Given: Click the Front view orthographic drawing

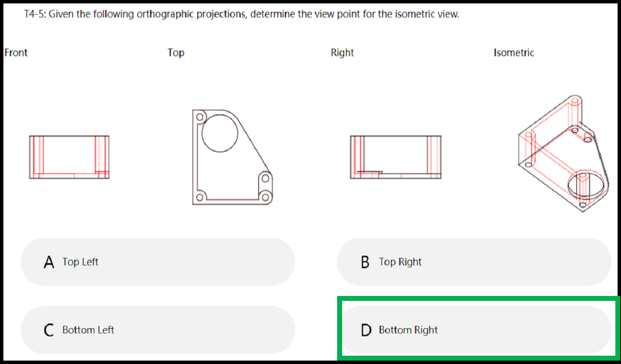Looking at the screenshot, I should point(69,157).
